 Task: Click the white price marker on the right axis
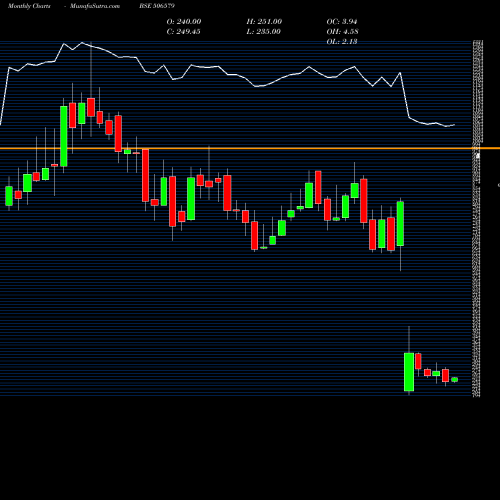click(478, 156)
